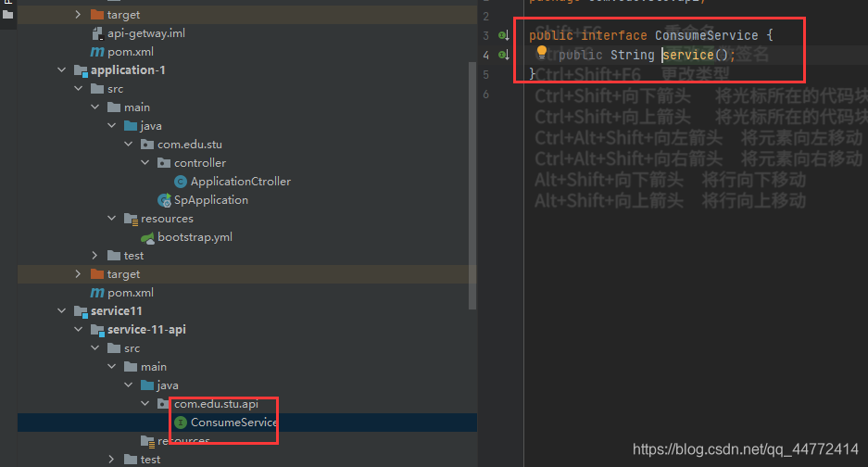The height and width of the screenshot is (467, 868).
Task: Select the service-11-api module
Action: [146, 330]
